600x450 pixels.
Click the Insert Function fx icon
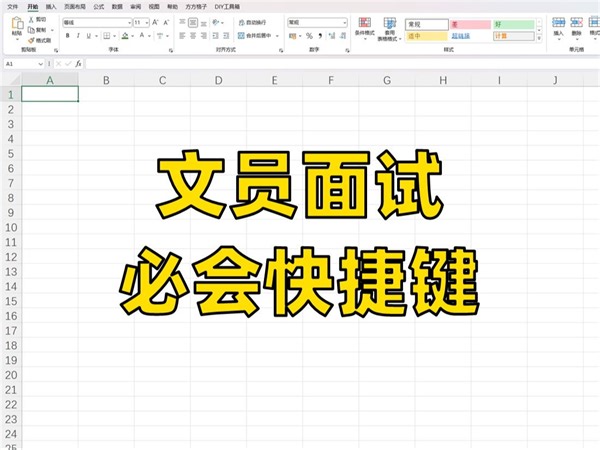point(78,64)
